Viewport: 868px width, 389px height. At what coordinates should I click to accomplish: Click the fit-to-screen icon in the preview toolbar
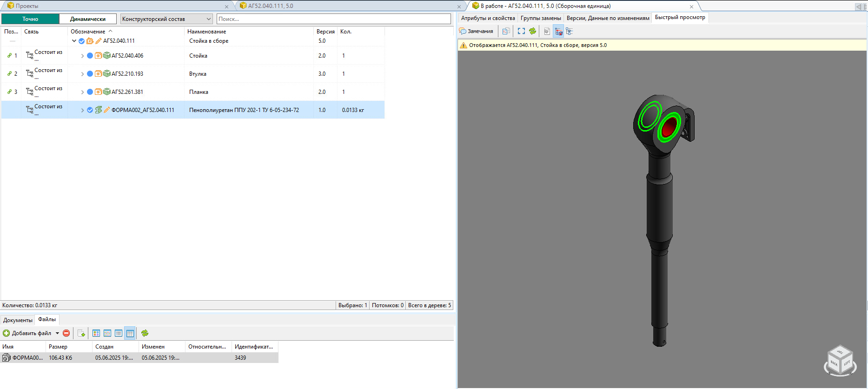[x=521, y=31]
